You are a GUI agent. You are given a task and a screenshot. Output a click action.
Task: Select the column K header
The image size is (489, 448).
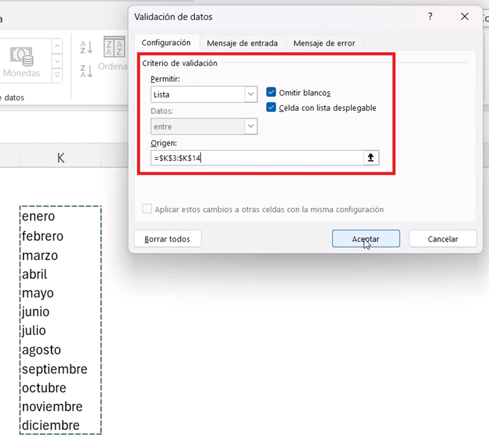click(x=61, y=158)
